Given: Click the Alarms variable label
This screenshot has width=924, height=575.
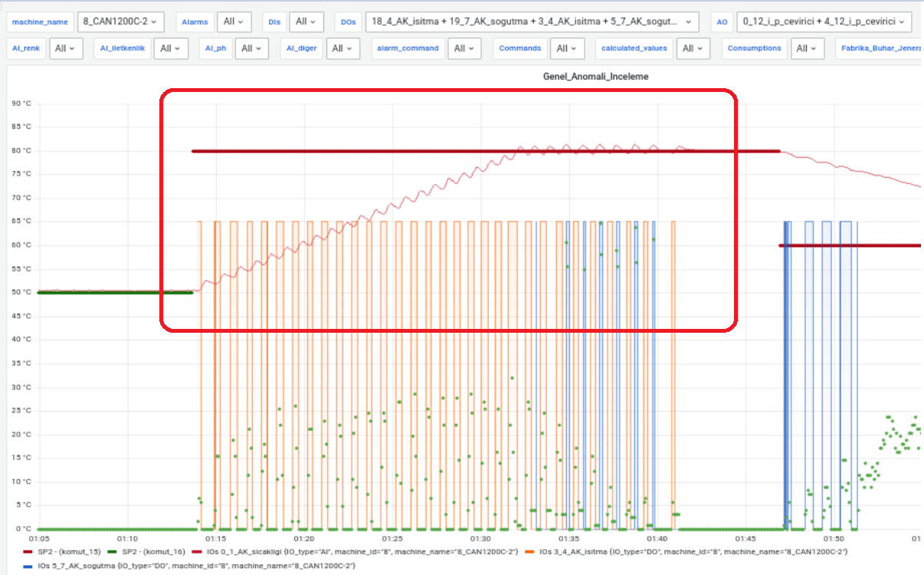Looking at the screenshot, I should coord(195,22).
